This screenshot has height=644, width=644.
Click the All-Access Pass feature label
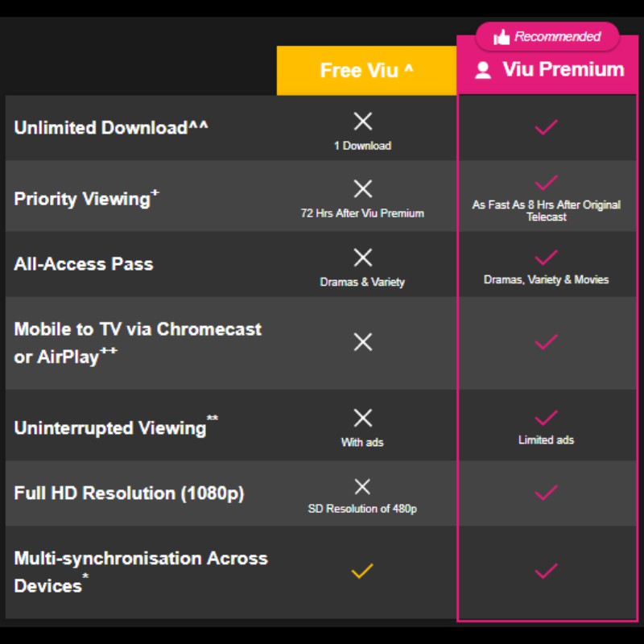pyautogui.click(x=83, y=264)
